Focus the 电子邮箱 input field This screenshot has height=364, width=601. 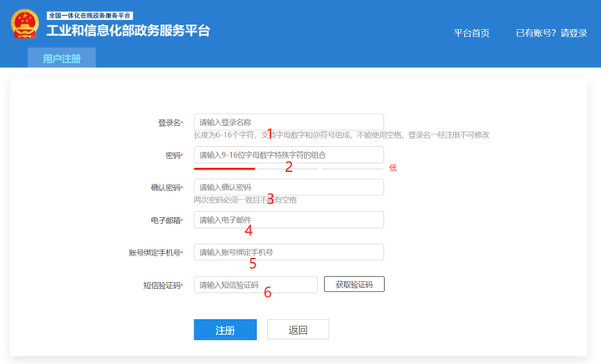click(x=289, y=220)
